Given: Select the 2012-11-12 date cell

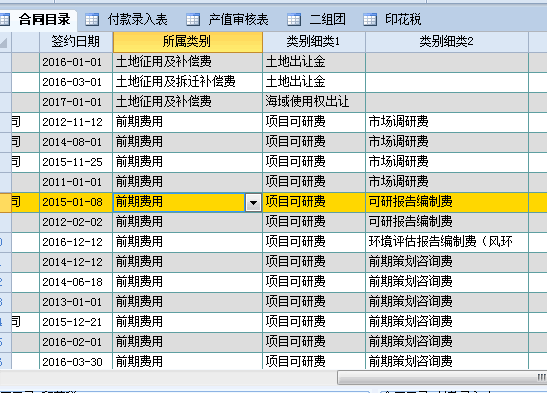Looking at the screenshot, I should pos(76,122).
